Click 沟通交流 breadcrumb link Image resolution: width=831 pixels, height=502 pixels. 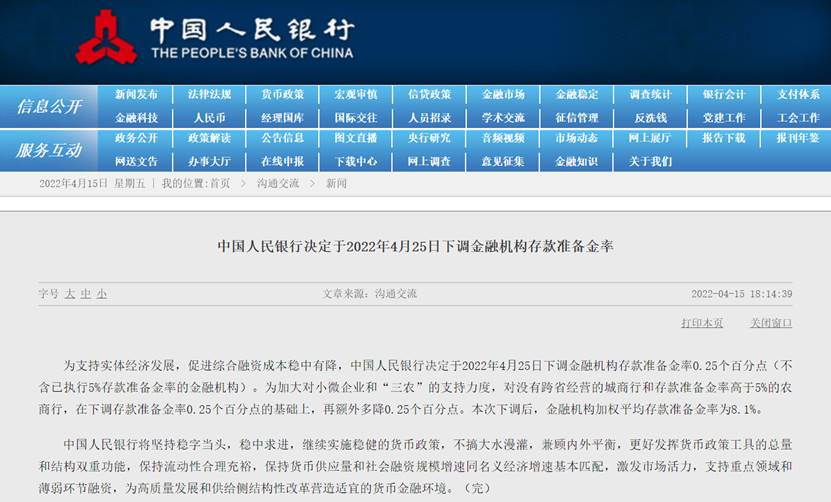tap(278, 184)
